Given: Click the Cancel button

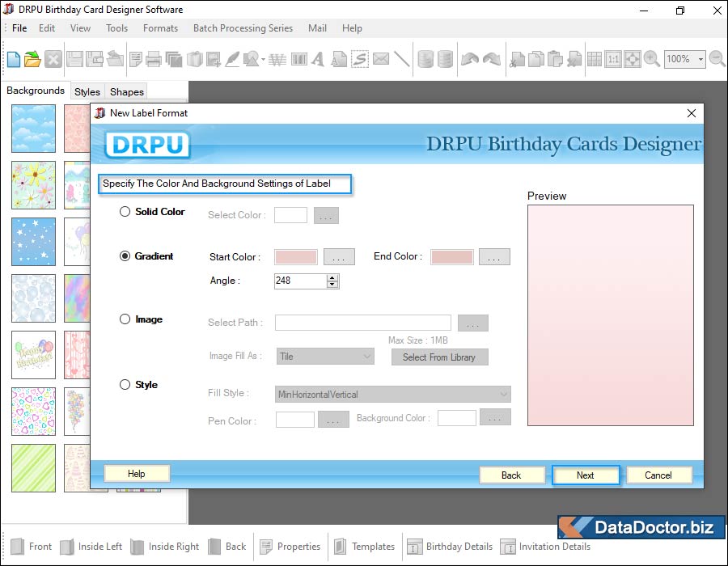Looking at the screenshot, I should tap(658, 475).
